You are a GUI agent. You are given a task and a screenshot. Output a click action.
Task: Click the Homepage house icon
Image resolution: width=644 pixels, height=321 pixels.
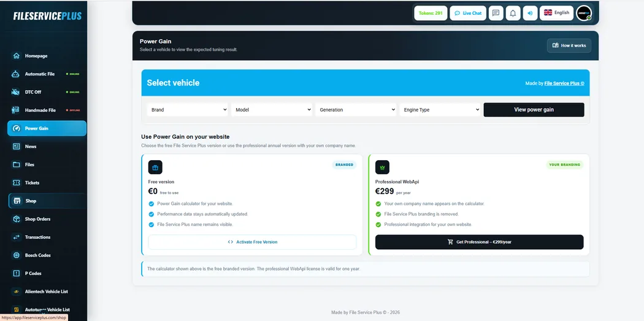click(16, 56)
